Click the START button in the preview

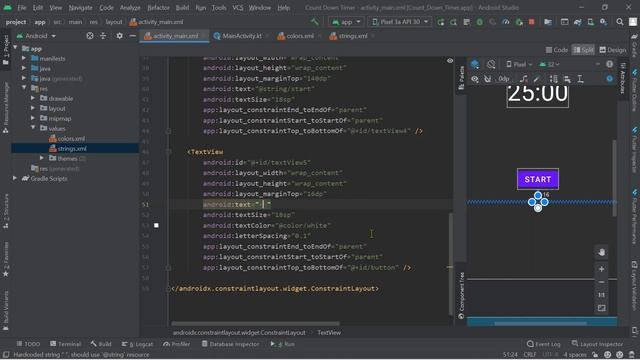pos(538,179)
